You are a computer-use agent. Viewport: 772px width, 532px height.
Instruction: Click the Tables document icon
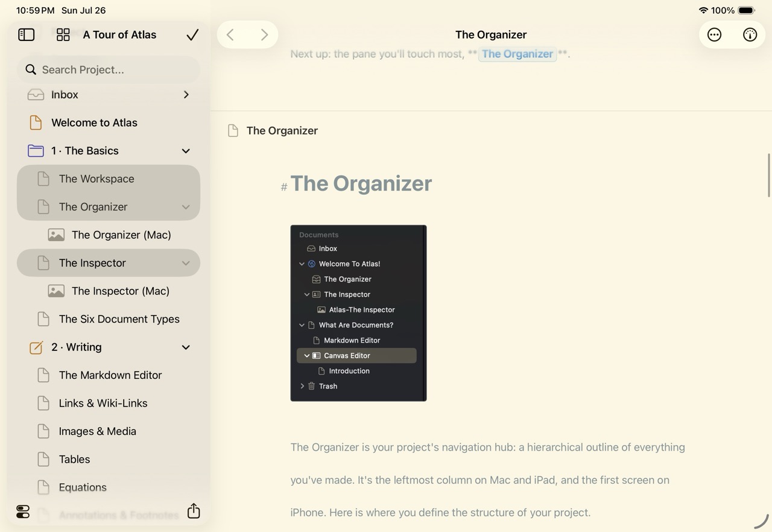(x=43, y=460)
